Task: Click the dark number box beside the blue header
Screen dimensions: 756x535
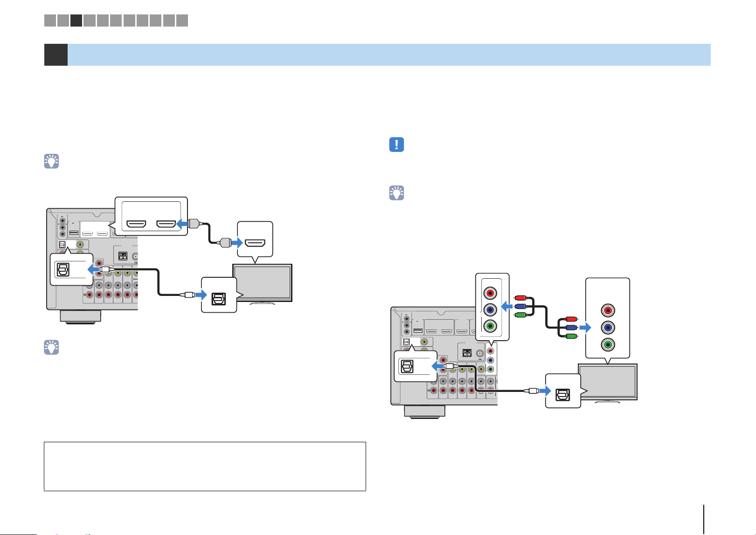Action: [56, 55]
